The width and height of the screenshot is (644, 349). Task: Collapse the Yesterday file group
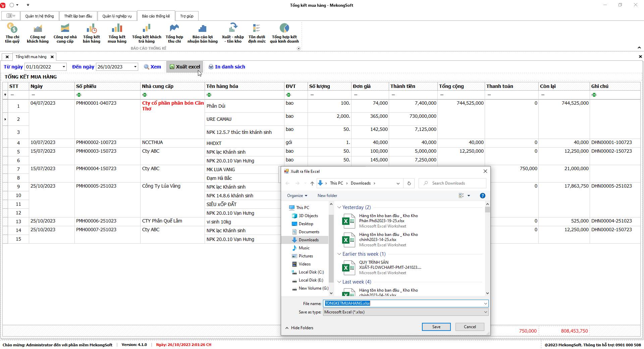(339, 207)
